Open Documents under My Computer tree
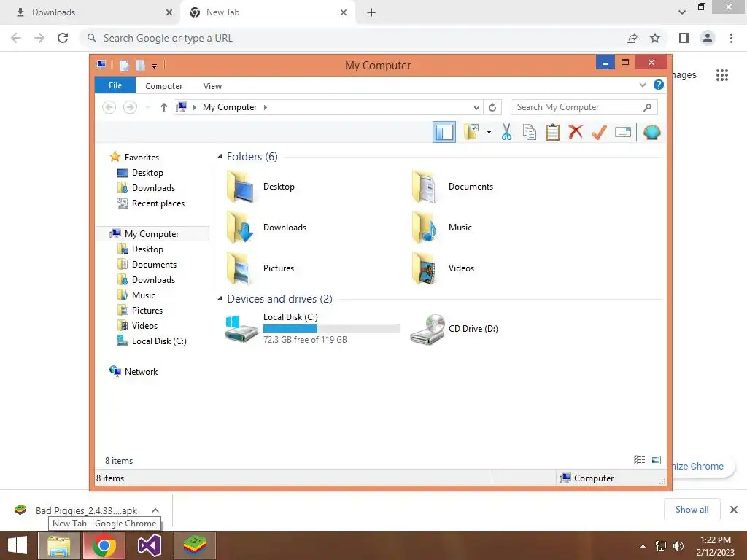The width and height of the screenshot is (747, 560). coord(154,264)
